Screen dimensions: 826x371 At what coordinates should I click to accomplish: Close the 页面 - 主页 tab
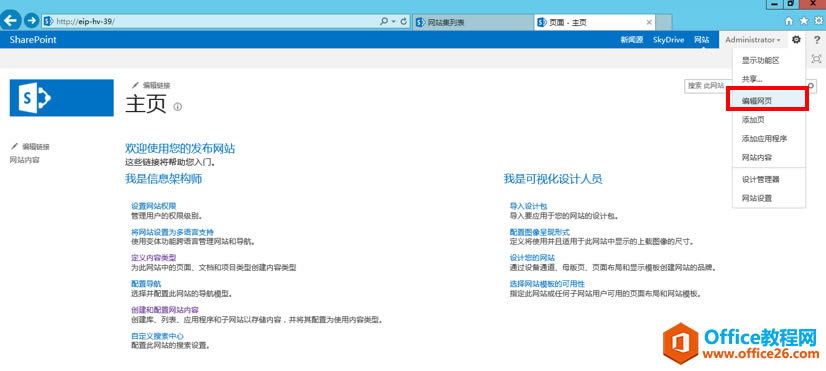[649, 22]
